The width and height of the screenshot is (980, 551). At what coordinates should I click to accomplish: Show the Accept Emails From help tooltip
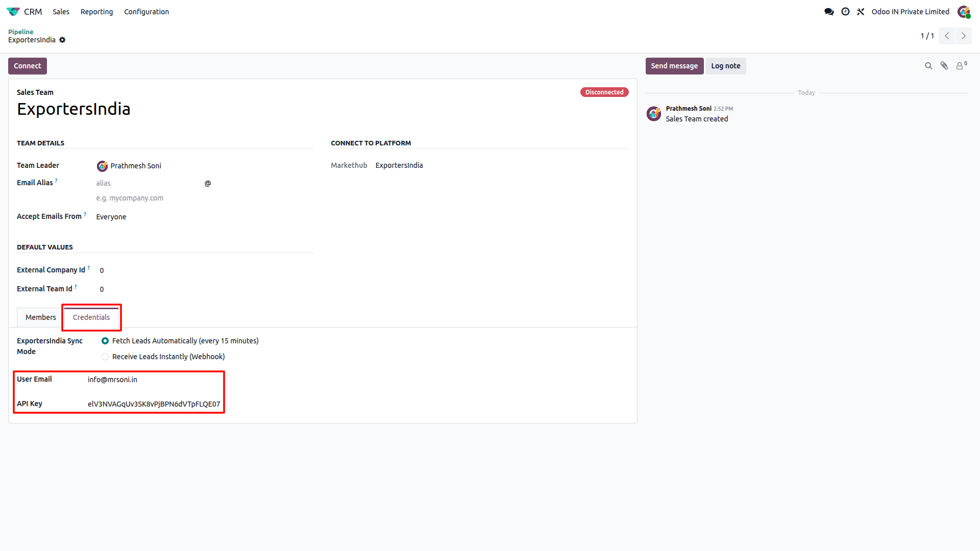[x=85, y=214]
